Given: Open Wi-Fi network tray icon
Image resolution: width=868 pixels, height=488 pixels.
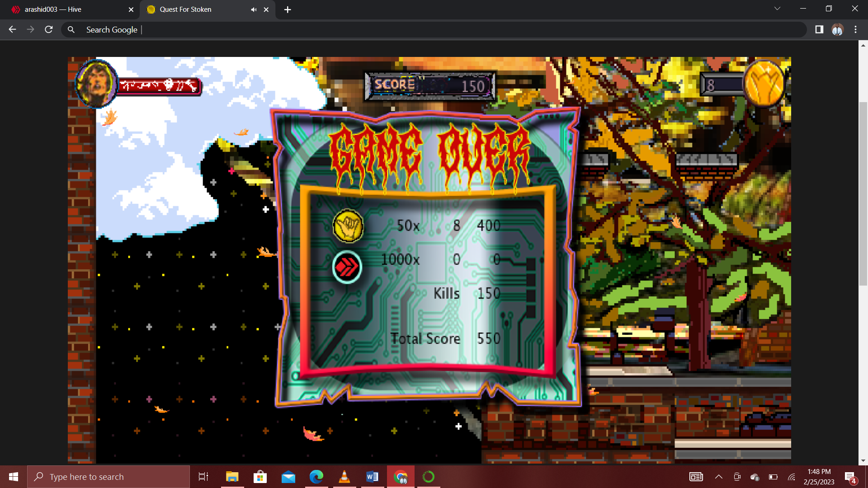Looking at the screenshot, I should click(791, 477).
